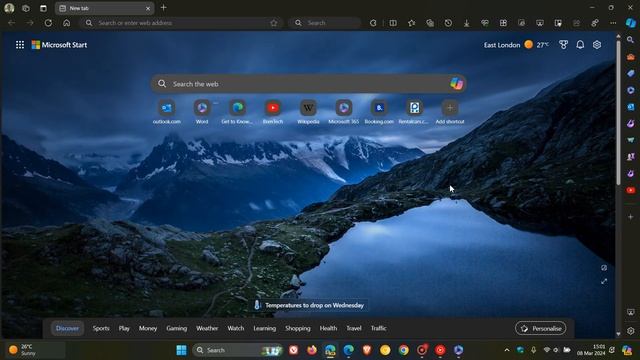640x360 pixels.
Task: Open the Windows Start menu
Action: [181, 350]
